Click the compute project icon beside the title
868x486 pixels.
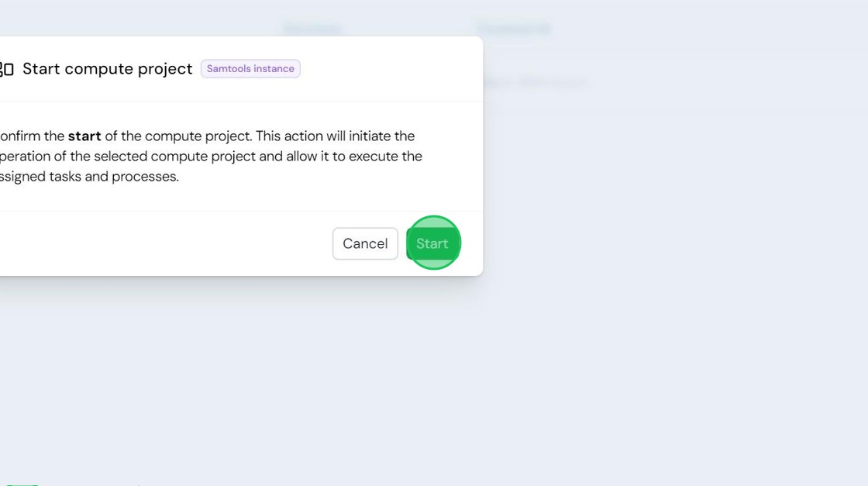7,69
